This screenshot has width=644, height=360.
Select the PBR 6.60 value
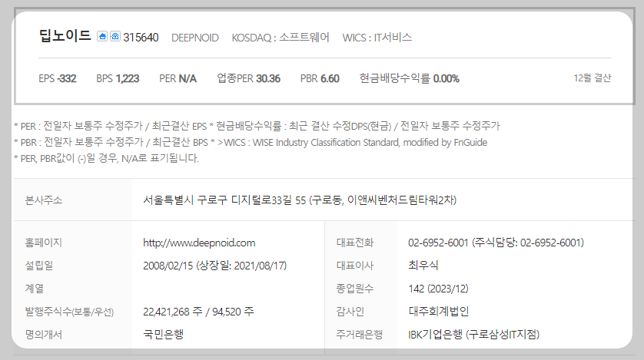click(x=320, y=78)
